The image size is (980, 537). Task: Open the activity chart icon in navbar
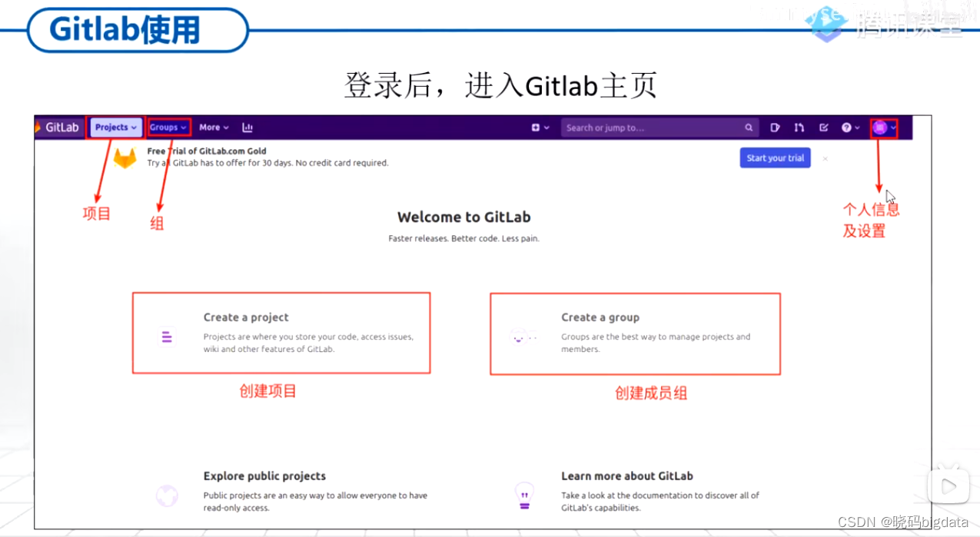[x=247, y=128]
